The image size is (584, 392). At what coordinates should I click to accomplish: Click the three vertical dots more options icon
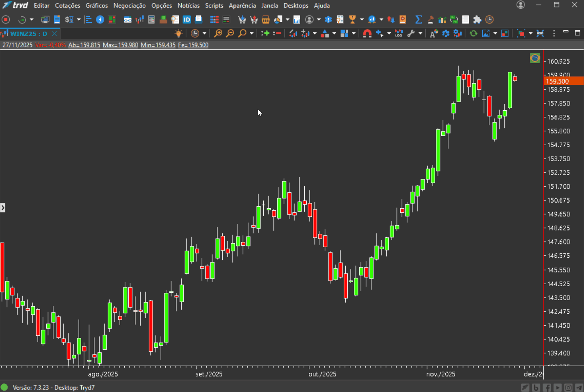(x=554, y=33)
